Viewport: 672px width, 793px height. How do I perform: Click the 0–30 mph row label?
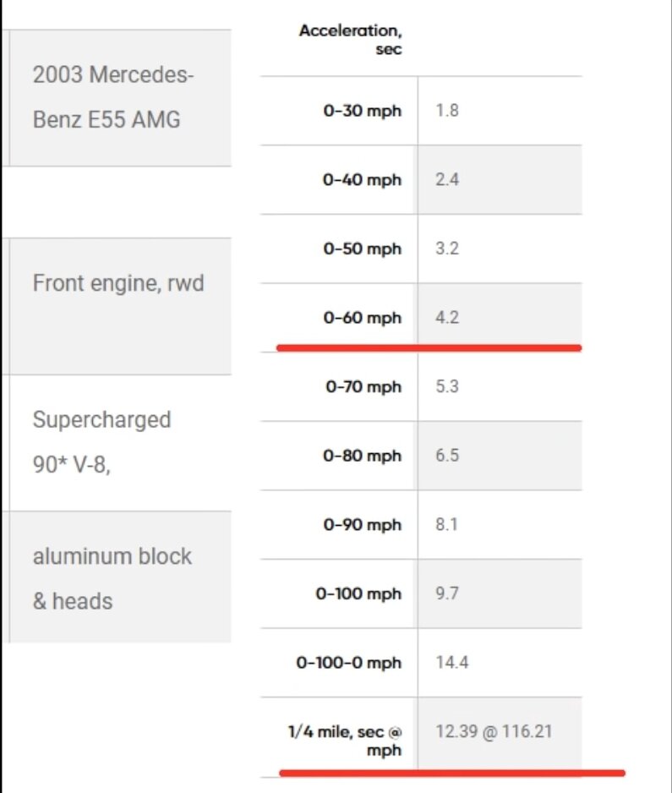point(362,111)
